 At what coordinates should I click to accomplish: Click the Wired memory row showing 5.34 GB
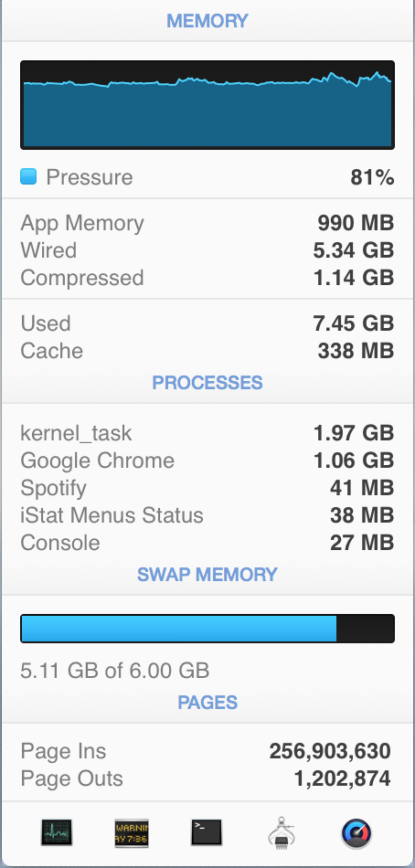tap(207, 250)
